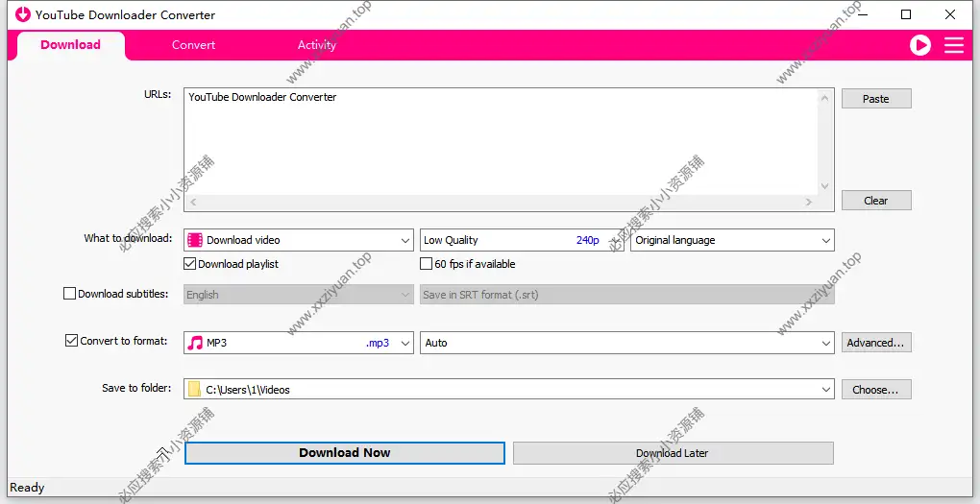
Task: Click the Download Now button
Action: (344, 453)
